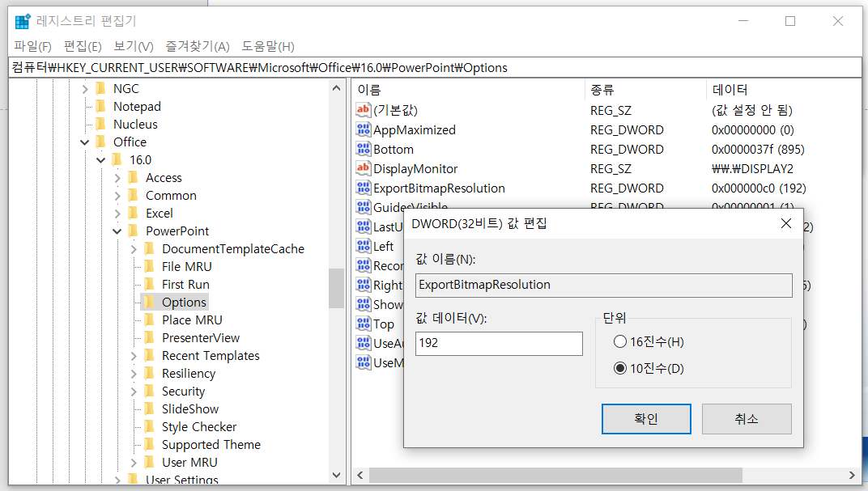Click the DisplayMonitor string value icon
The width and height of the screenshot is (868, 491).
point(363,168)
